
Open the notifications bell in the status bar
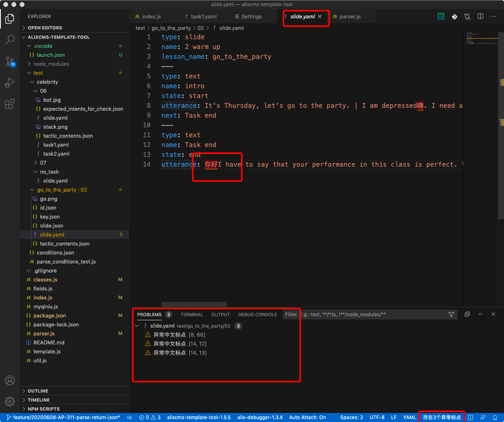click(496, 418)
